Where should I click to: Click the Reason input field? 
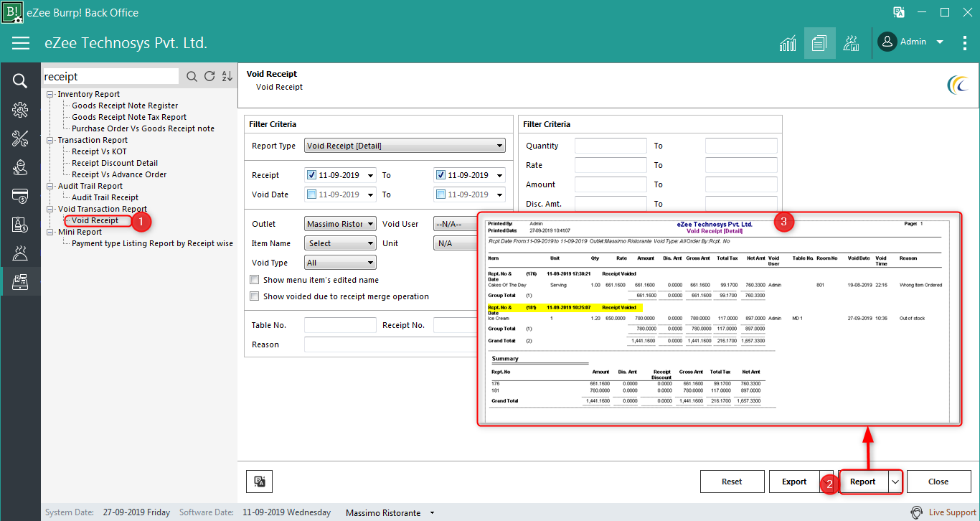coord(391,344)
